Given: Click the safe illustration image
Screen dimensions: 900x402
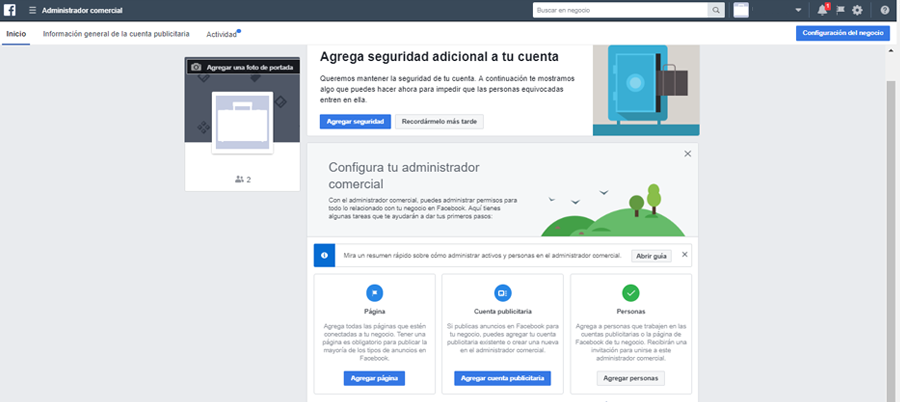Looking at the screenshot, I should (646, 90).
